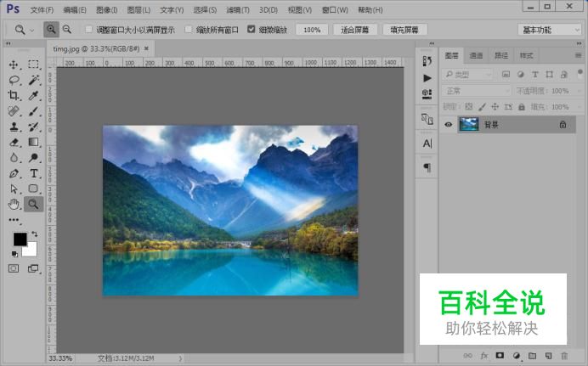Open the File menu
Screen dimensions: 588x366
pyautogui.click(x=42, y=10)
